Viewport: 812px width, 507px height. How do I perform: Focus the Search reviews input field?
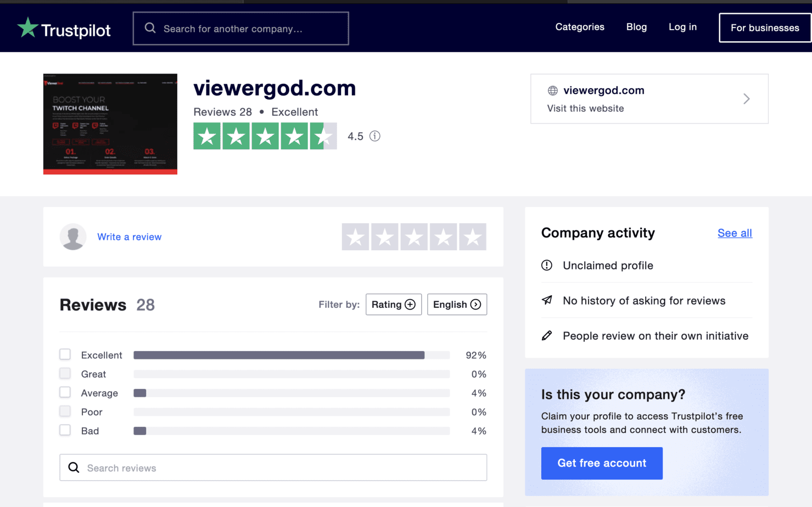[273, 467]
